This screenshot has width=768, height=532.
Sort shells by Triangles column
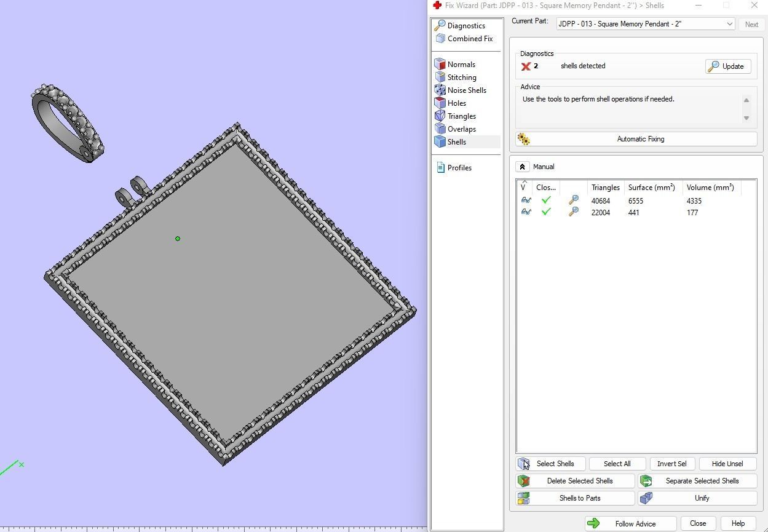coord(606,188)
